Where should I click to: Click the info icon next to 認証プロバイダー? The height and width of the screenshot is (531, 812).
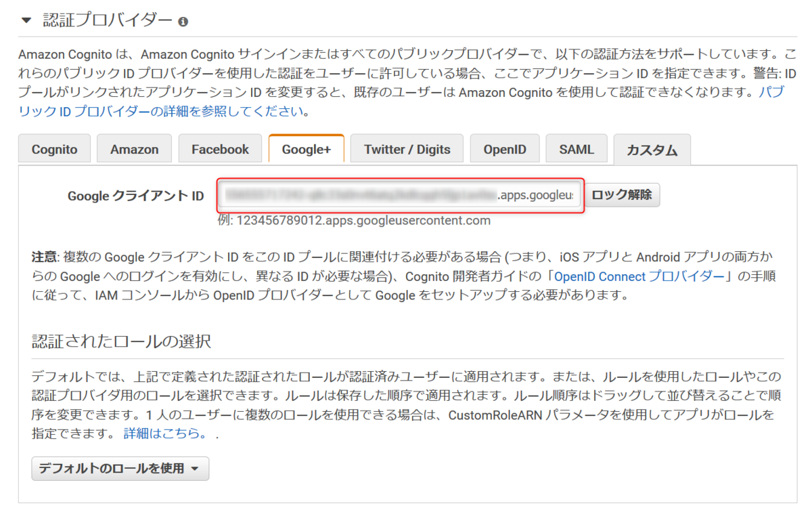pos(183,22)
